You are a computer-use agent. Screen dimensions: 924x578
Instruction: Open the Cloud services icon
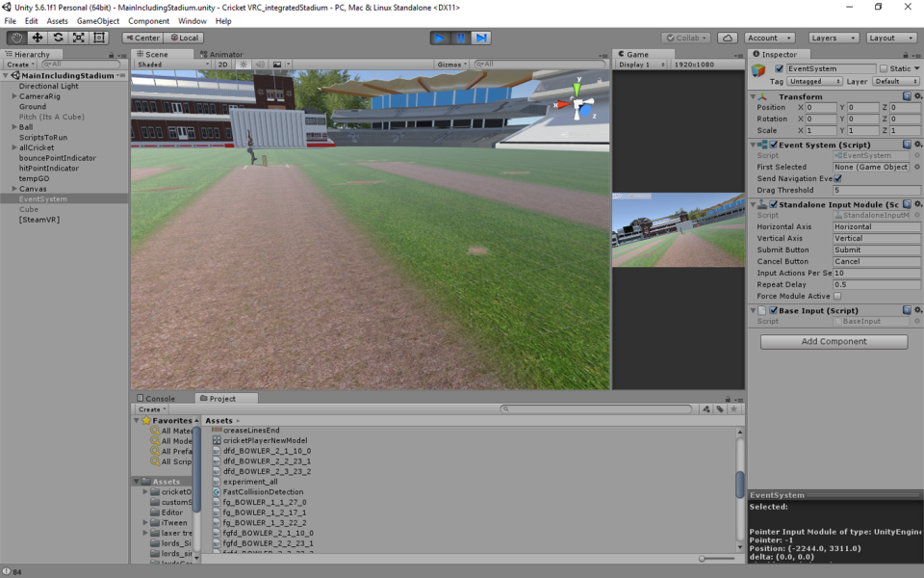[728, 38]
